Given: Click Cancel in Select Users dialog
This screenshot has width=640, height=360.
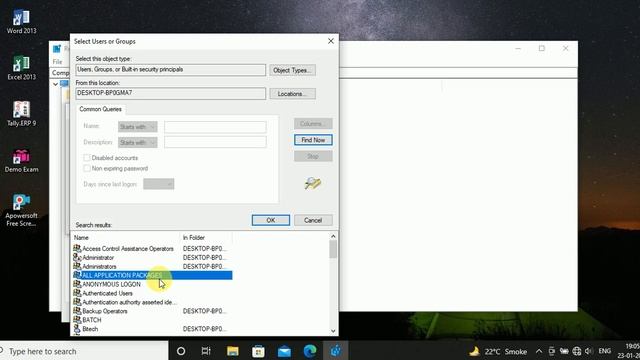Looking at the screenshot, I should click(313, 220).
